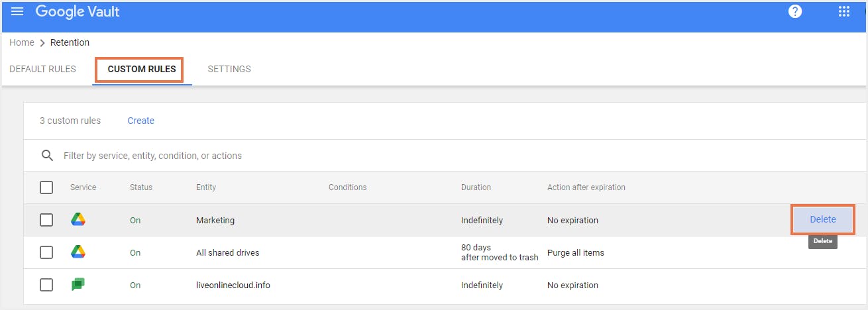Image resolution: width=868 pixels, height=310 pixels.
Task: Select the Marketing rule checkbox
Action: (x=46, y=220)
